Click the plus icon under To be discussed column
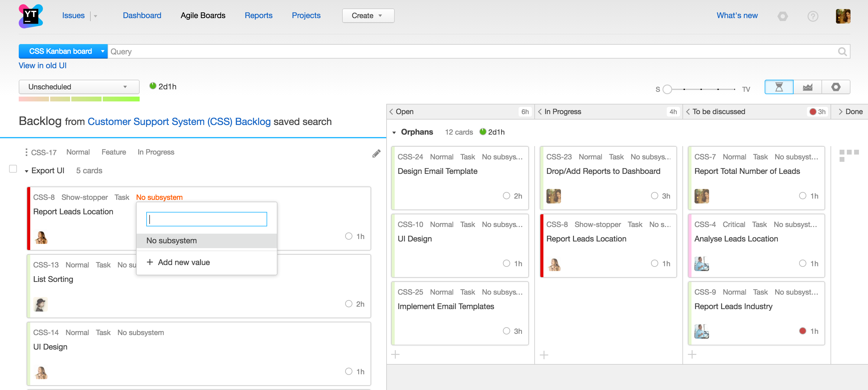This screenshot has height=390, width=868. click(692, 354)
